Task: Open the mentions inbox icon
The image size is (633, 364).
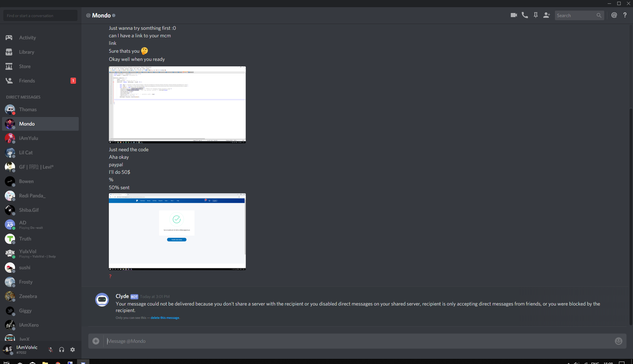Action: [614, 15]
